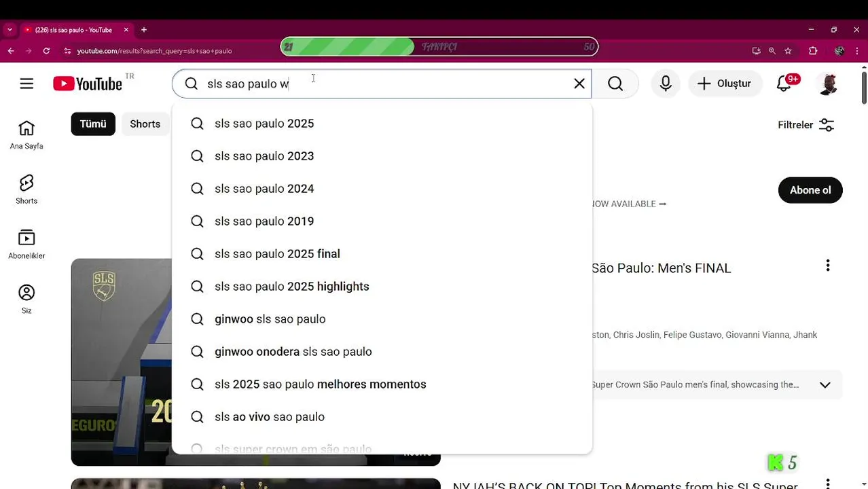Image resolution: width=868 pixels, height=489 pixels.
Task: Choose suggestion sls sao paulo 2025
Action: click(382, 124)
